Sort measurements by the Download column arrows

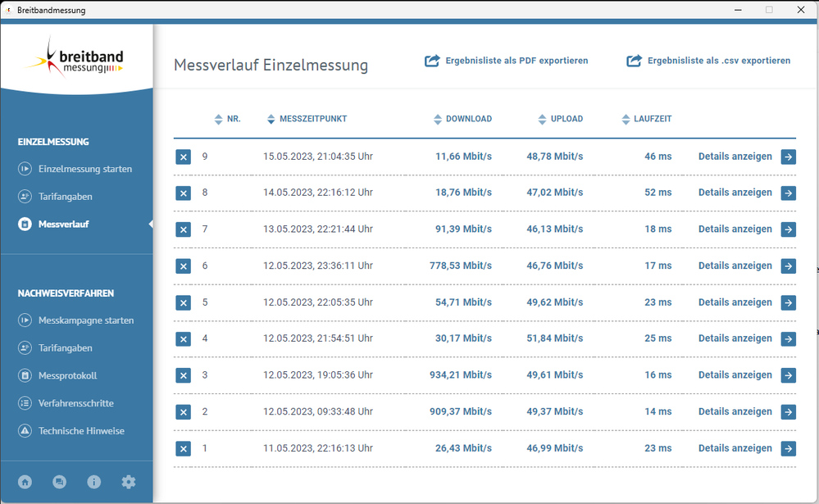point(438,120)
